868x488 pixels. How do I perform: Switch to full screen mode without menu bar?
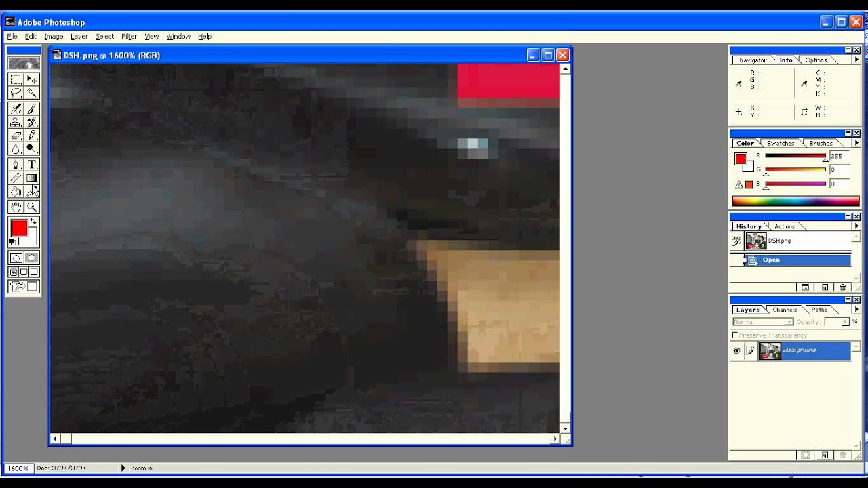coord(34,272)
